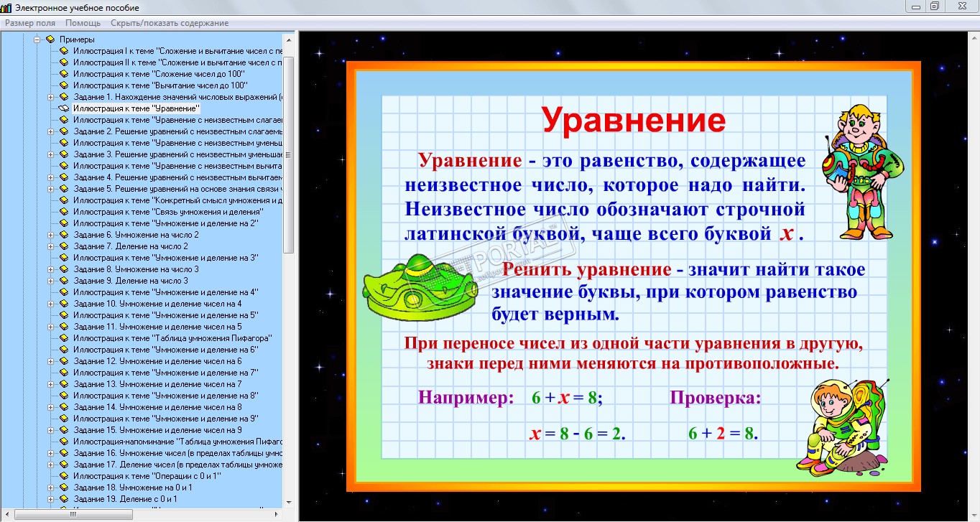This screenshot has width=980, height=522.
Task: Collapse the "Примеры" tree node
Action: pyautogui.click(x=37, y=39)
